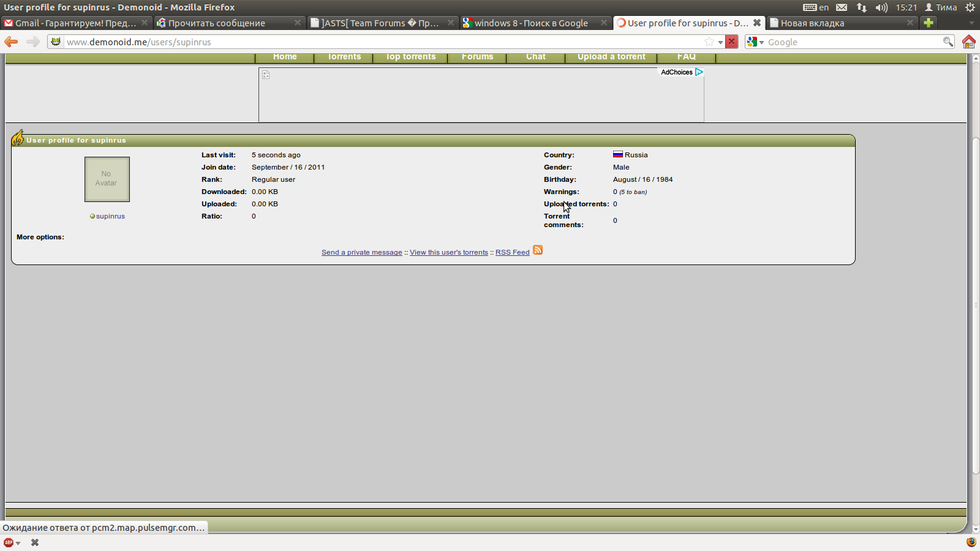Open the Chat menu item
The width and height of the screenshot is (980, 551).
pos(536,57)
